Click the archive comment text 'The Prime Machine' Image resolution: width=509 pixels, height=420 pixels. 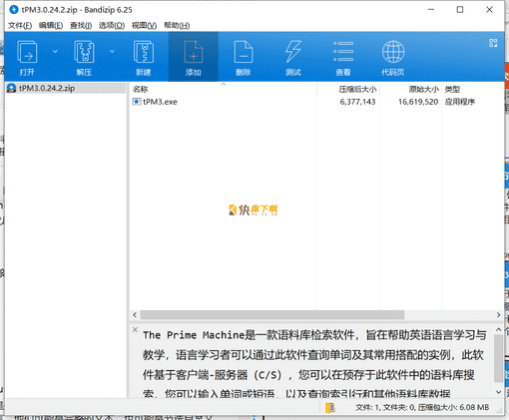(x=194, y=335)
